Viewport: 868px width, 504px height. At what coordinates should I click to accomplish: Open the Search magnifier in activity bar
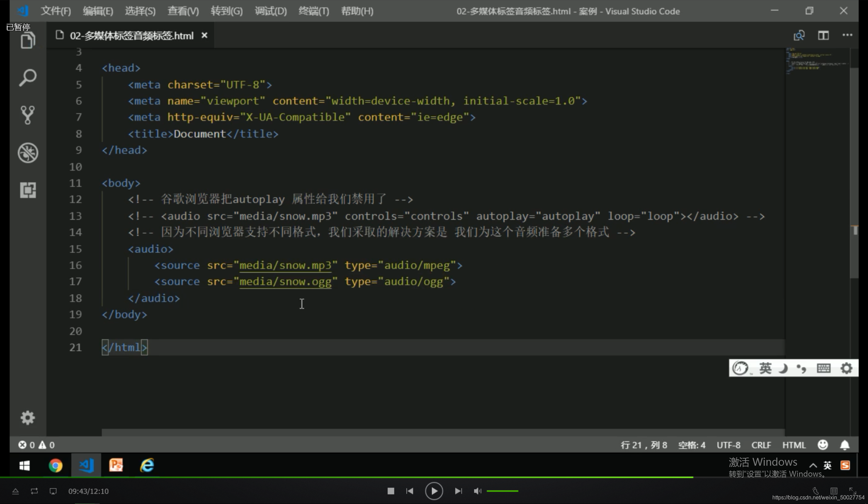point(28,78)
